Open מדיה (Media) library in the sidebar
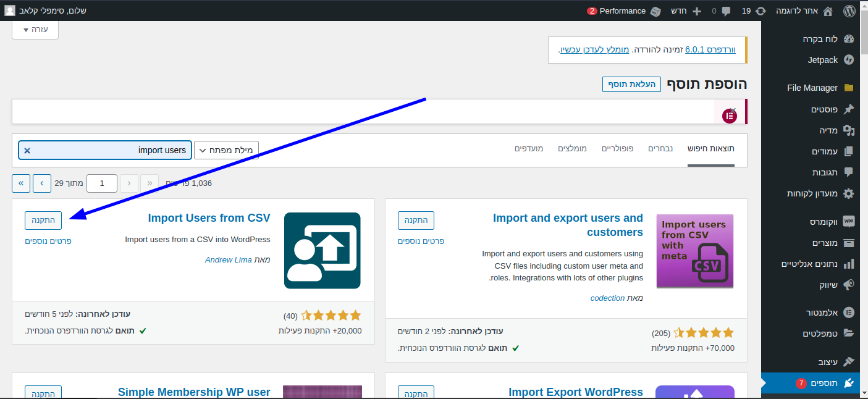Screen dimensions: 868x399 pyautogui.click(x=828, y=130)
